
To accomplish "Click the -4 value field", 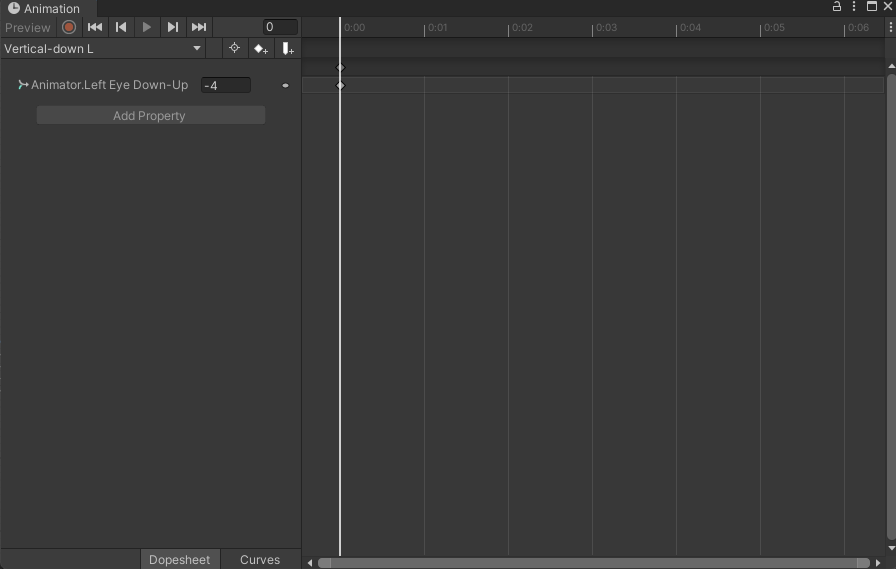I will 226,85.
